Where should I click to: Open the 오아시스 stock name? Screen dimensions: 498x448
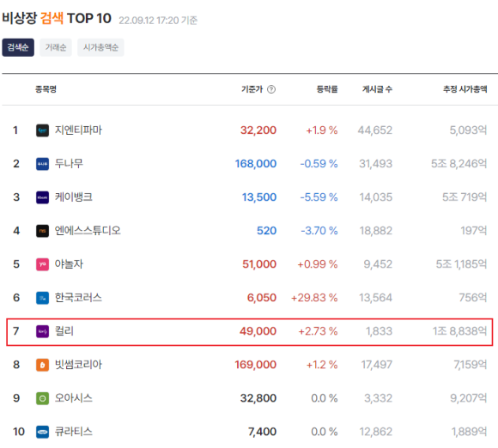pos(74,398)
